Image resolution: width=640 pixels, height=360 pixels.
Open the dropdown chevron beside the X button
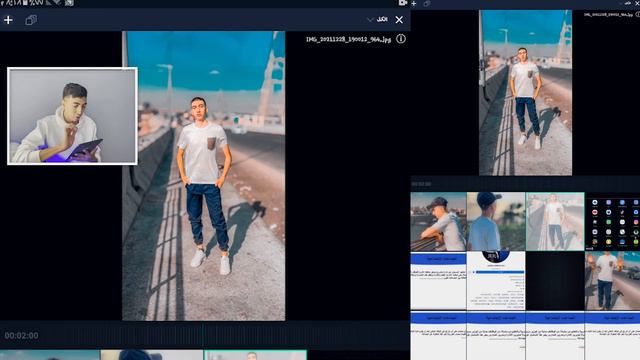pyautogui.click(x=370, y=20)
